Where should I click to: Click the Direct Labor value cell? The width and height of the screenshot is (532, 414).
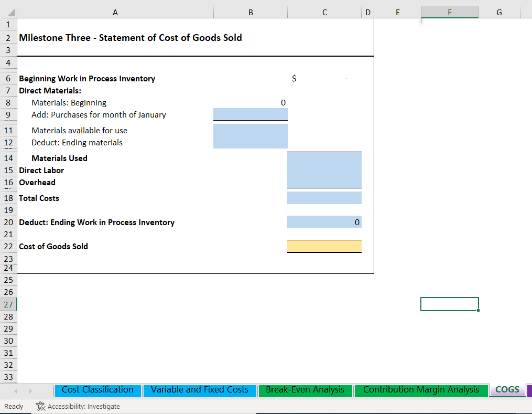tap(324, 171)
